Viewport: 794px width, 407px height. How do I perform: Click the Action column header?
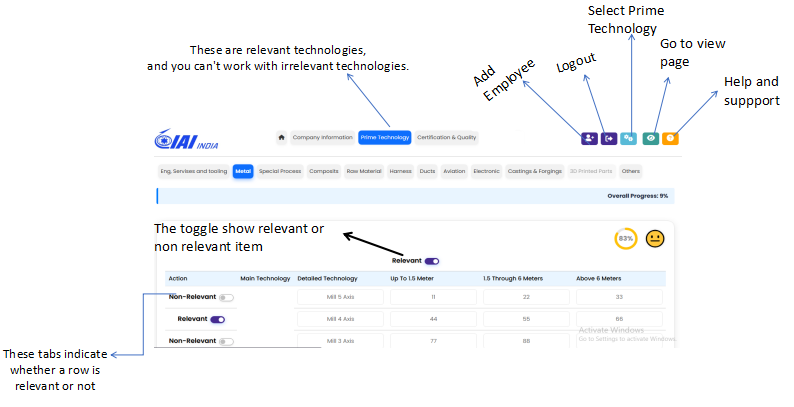click(178, 278)
